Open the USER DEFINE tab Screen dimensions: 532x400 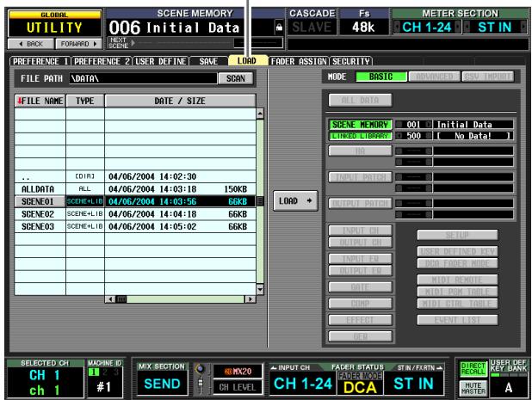tap(161, 61)
